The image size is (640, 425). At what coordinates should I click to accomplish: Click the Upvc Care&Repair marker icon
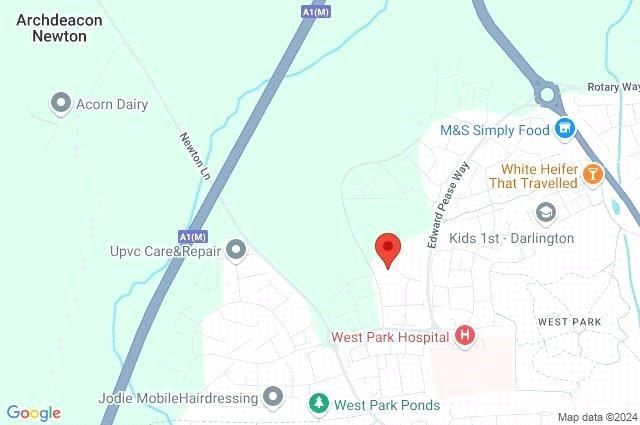click(236, 251)
